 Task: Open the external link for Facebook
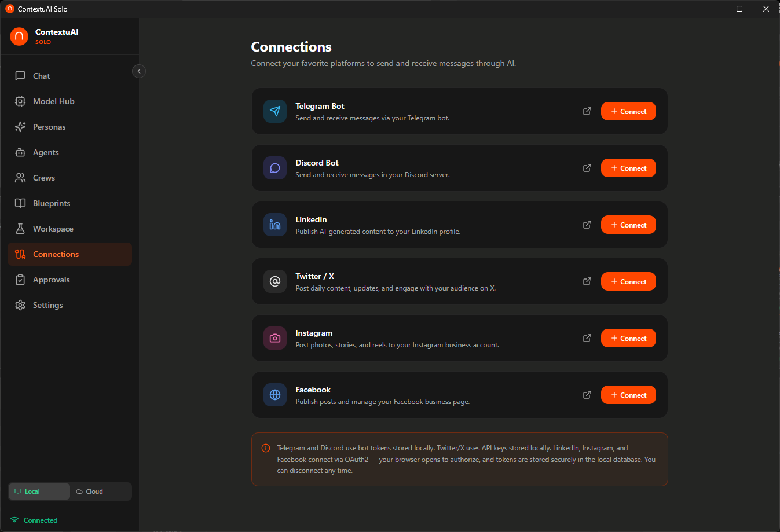[587, 395]
